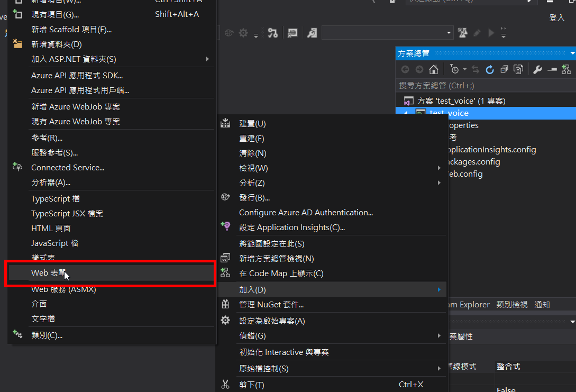
Task: Click the publish globe icon in top toolbar
Action: [x=229, y=33]
